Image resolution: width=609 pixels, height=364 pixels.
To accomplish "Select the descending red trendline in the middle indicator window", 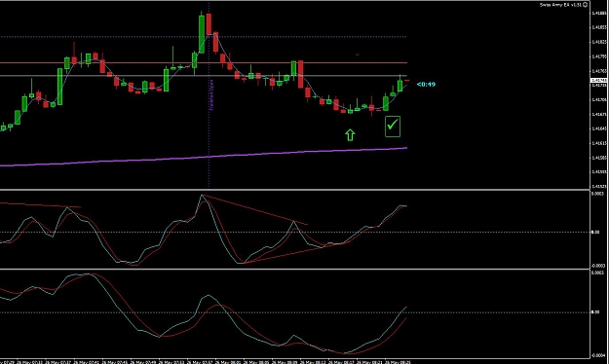I will pyautogui.click(x=254, y=210).
